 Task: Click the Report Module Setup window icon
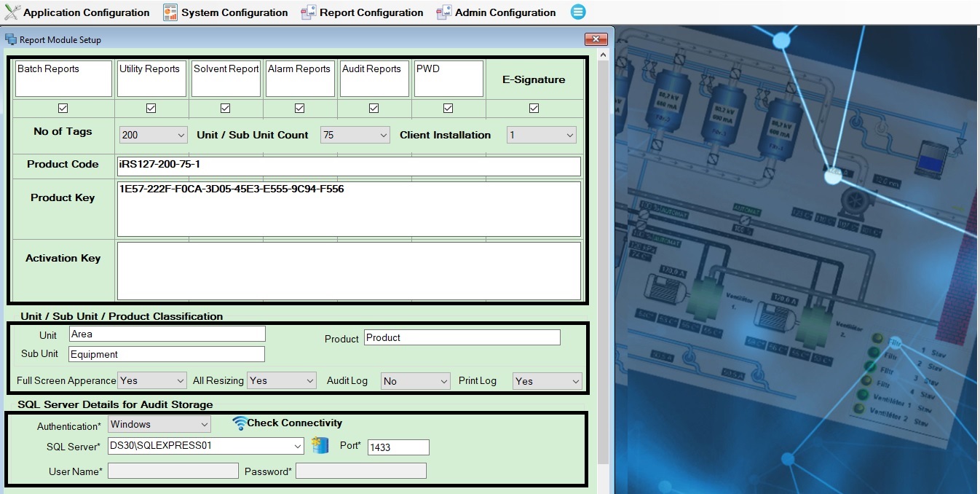(x=11, y=40)
